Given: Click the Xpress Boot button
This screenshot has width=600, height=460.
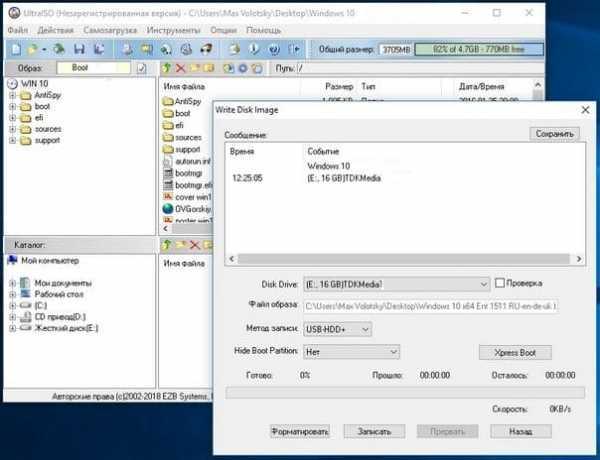Looking at the screenshot, I should click(515, 352).
